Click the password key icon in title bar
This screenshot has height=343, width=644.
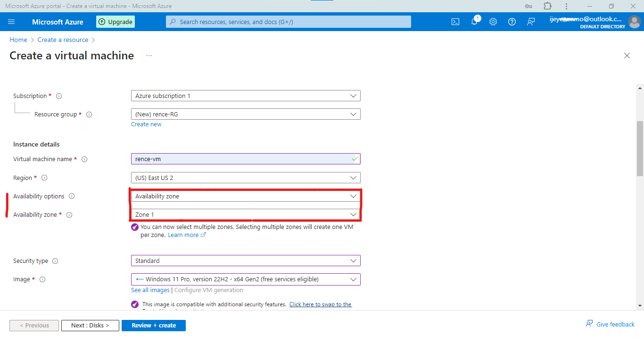pyautogui.click(x=529, y=6)
